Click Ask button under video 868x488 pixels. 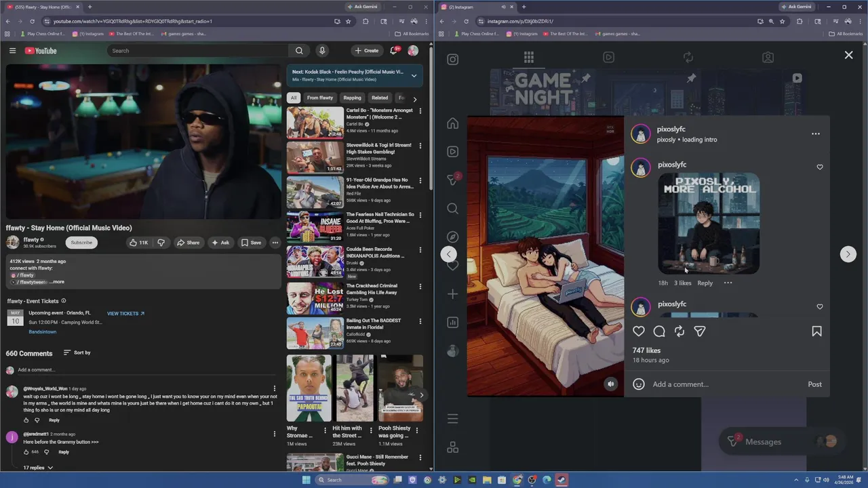[x=220, y=243]
